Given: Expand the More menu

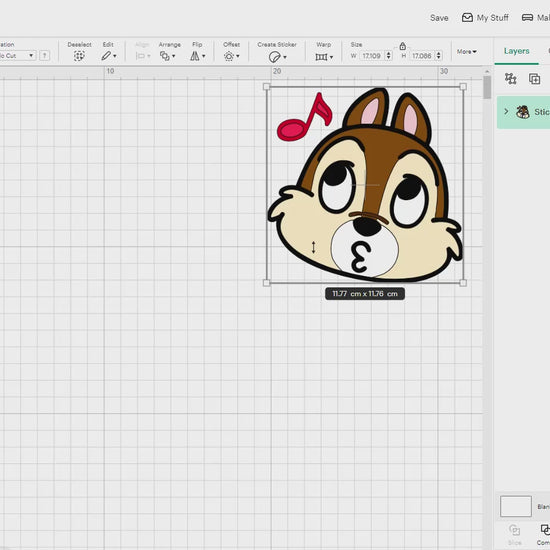Looking at the screenshot, I should point(467,52).
